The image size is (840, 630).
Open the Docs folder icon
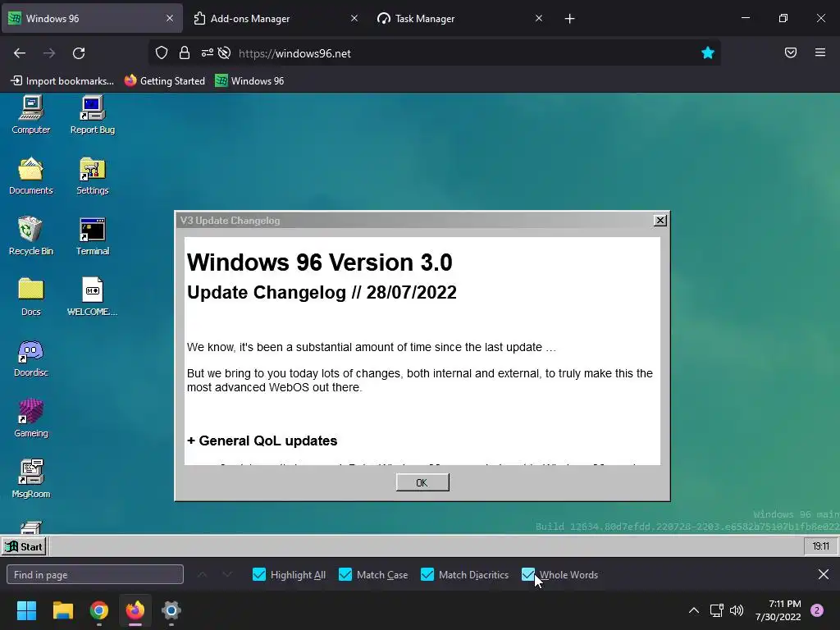coord(30,296)
